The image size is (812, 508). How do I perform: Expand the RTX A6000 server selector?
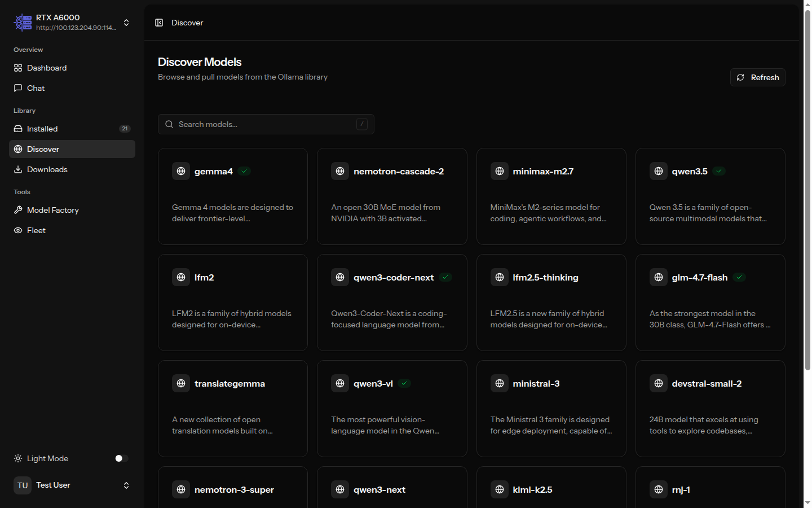click(x=126, y=23)
